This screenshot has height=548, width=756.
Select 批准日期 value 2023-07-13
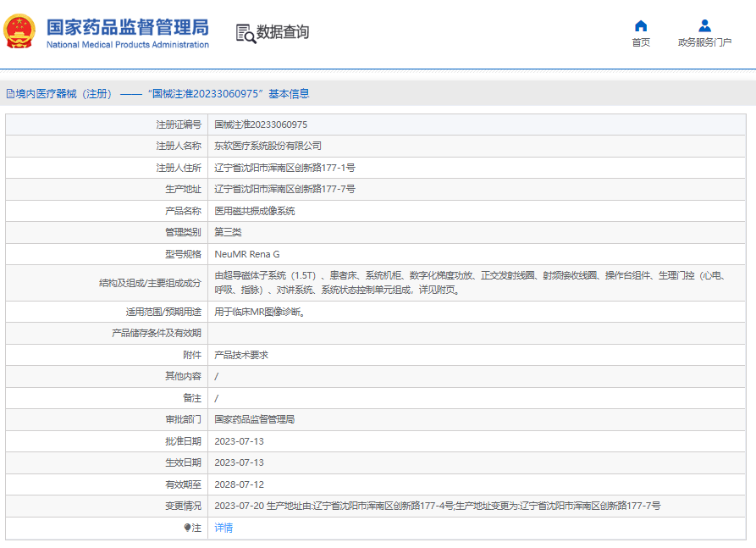(x=239, y=441)
